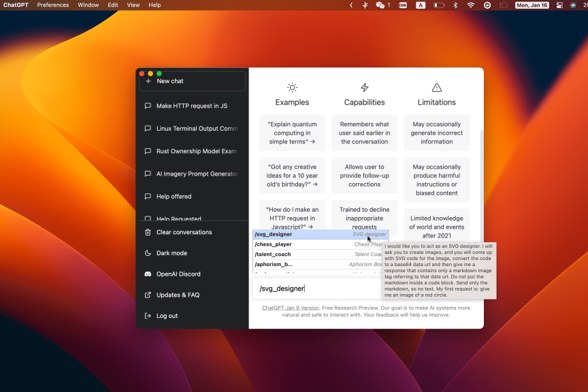
Task: Click the Wi-Fi icon in the menu bar
Action: (471, 5)
